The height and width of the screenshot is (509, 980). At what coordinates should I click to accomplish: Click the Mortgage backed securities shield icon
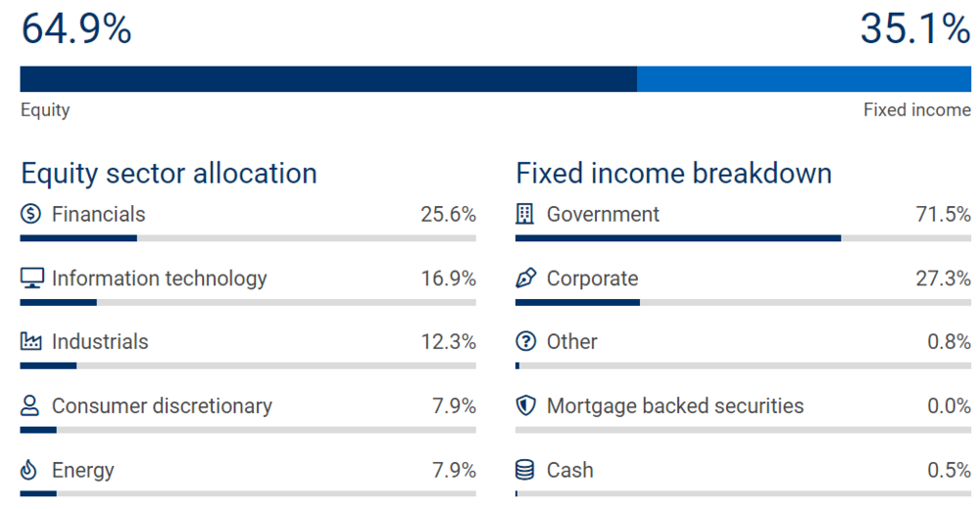525,406
